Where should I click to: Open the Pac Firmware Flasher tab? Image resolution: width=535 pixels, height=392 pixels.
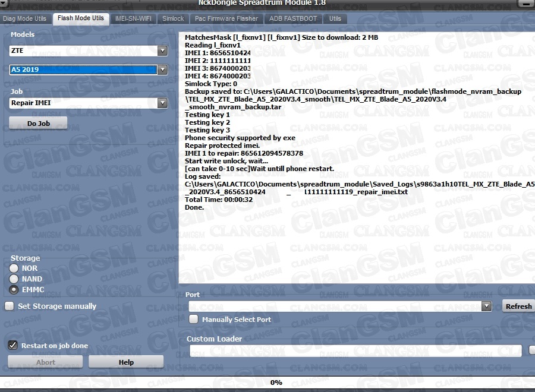226,18
